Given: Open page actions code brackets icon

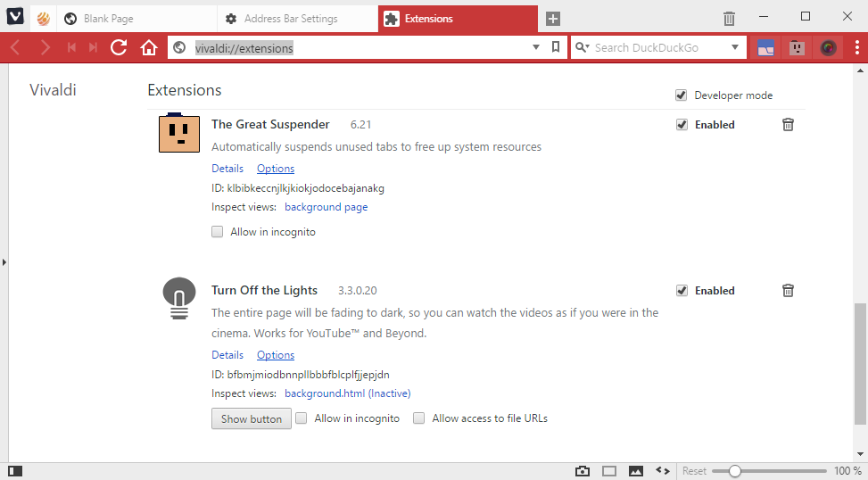Looking at the screenshot, I should pyautogui.click(x=663, y=470).
